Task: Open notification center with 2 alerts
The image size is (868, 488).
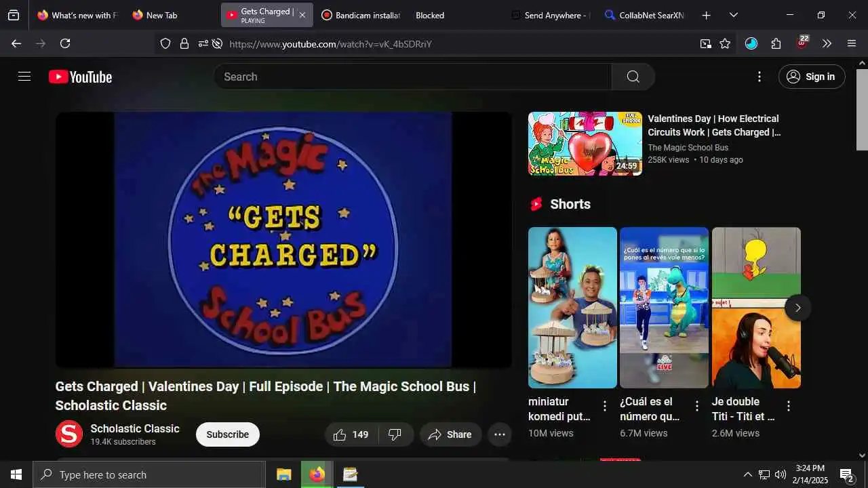Action: 846,474
